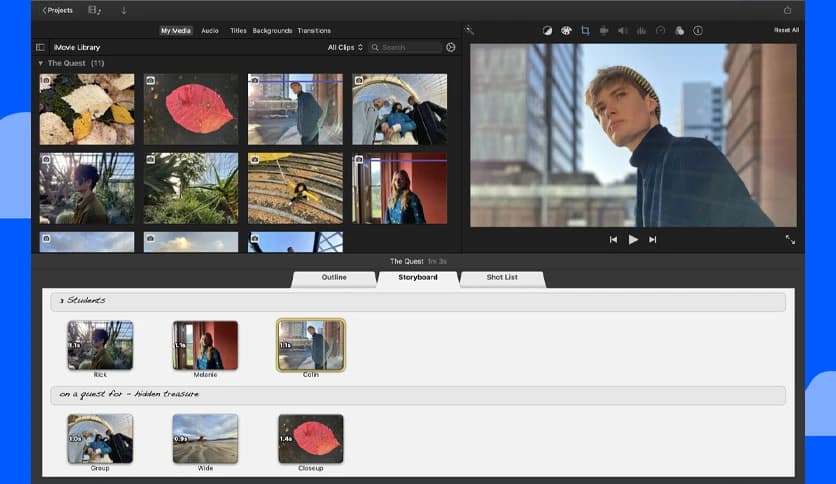Click Reset All adjustments
Screen dimensions: 836x484
pyautogui.click(x=786, y=30)
